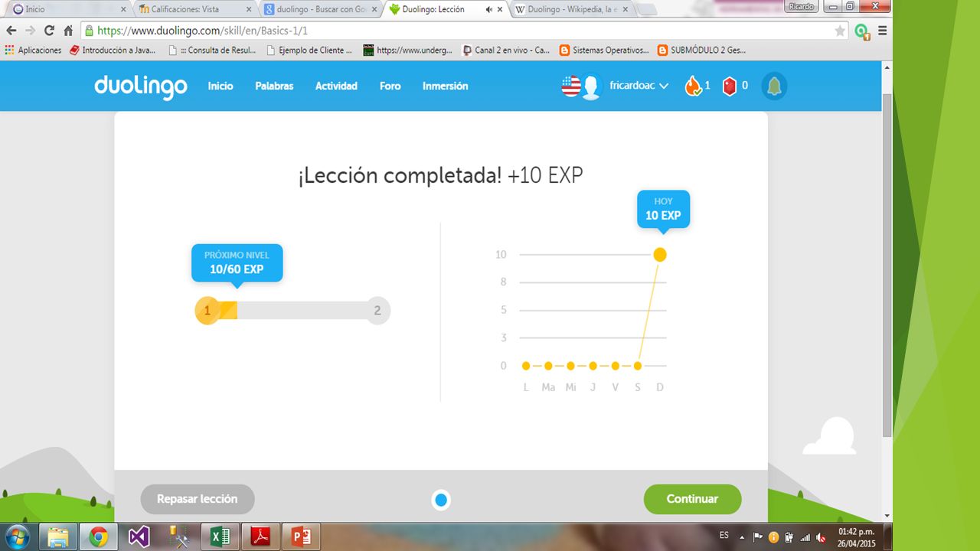Image resolution: width=980 pixels, height=551 pixels.
Task: Reload the page with refresh icon
Action: tap(50, 31)
